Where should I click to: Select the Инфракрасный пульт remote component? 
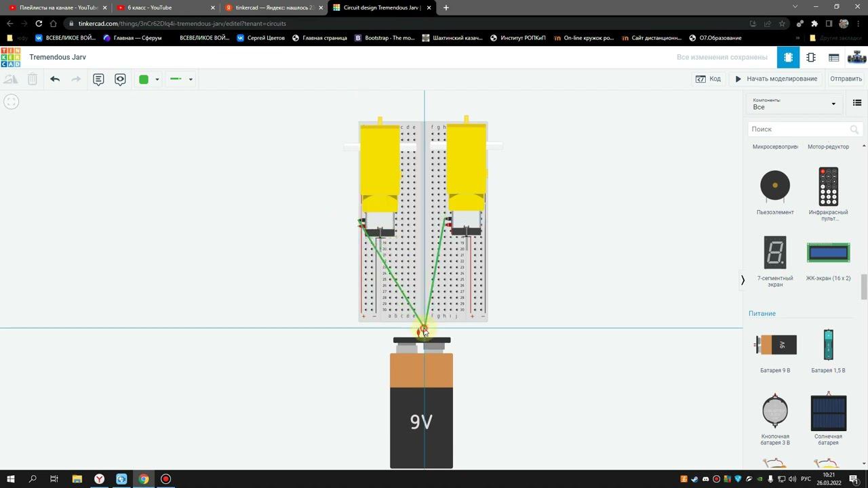pos(828,193)
